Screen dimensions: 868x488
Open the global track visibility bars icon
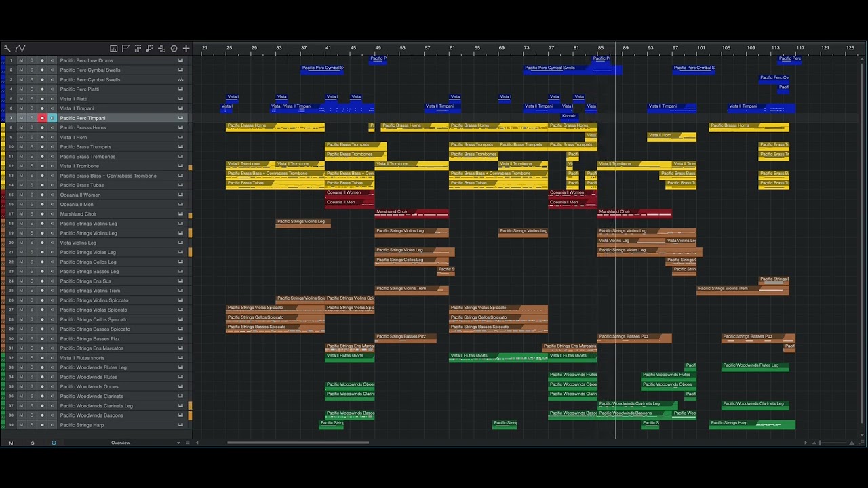(114, 48)
